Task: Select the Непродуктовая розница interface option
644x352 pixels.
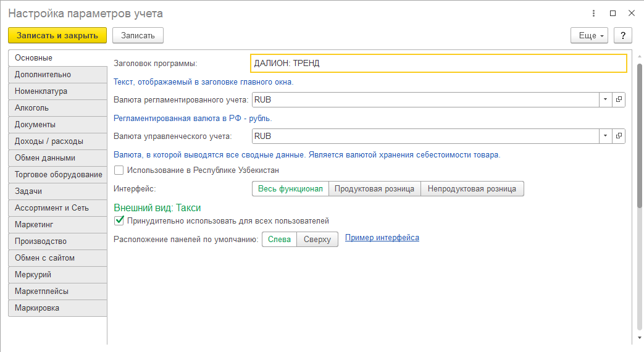Action: click(x=472, y=188)
